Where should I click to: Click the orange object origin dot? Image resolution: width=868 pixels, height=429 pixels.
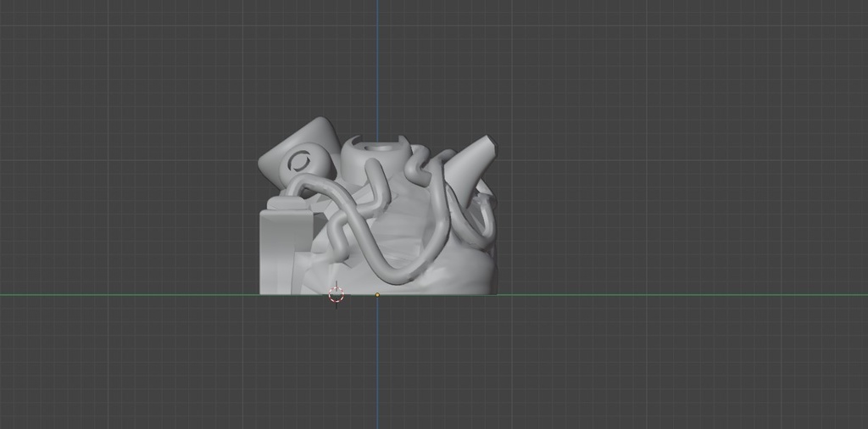pos(377,295)
